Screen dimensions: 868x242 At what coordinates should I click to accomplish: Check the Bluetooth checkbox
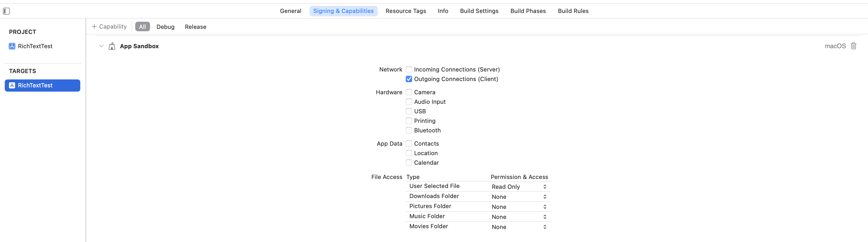click(409, 130)
